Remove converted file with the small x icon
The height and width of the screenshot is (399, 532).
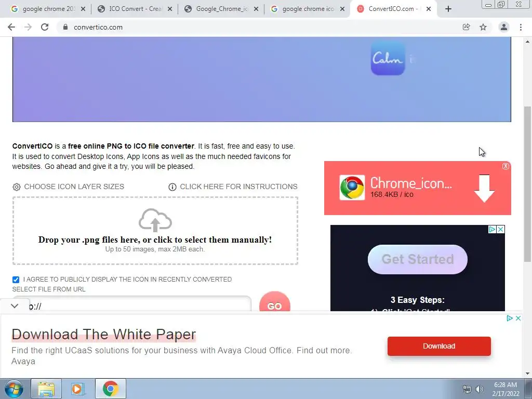pyautogui.click(x=506, y=166)
